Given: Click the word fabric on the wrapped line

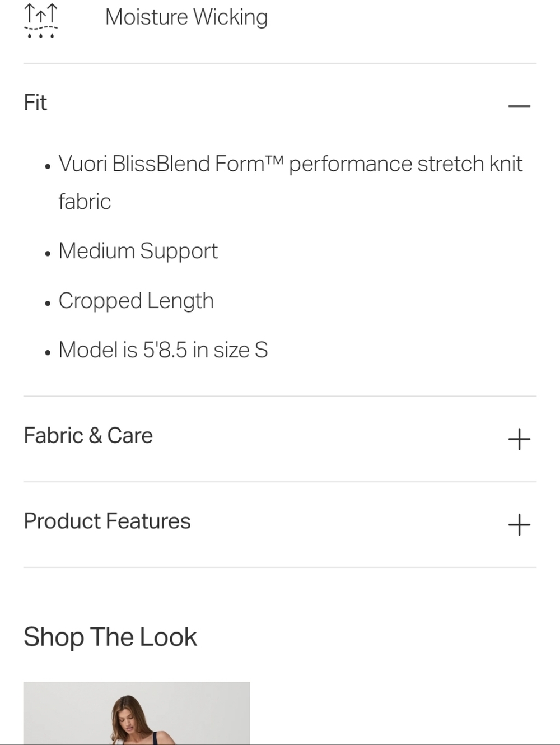Looking at the screenshot, I should pos(85,202).
